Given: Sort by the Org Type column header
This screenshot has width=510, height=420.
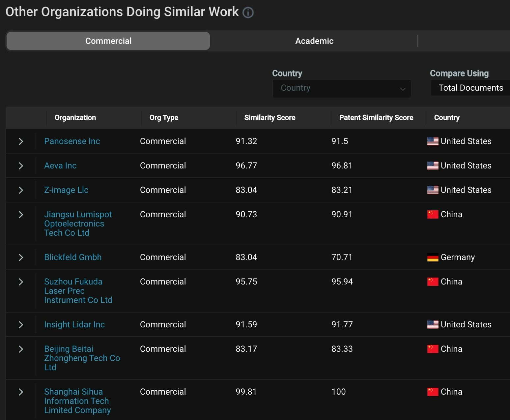Looking at the screenshot, I should pyautogui.click(x=164, y=118).
